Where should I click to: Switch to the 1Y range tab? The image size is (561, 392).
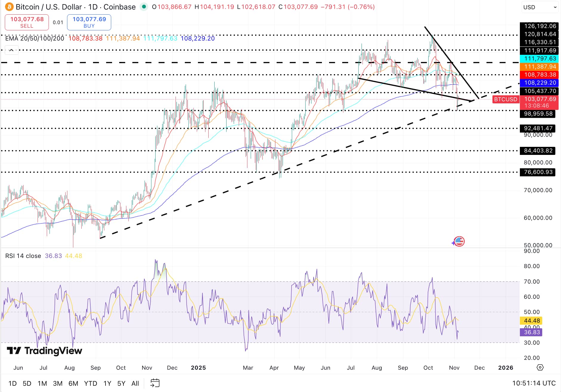point(107,383)
